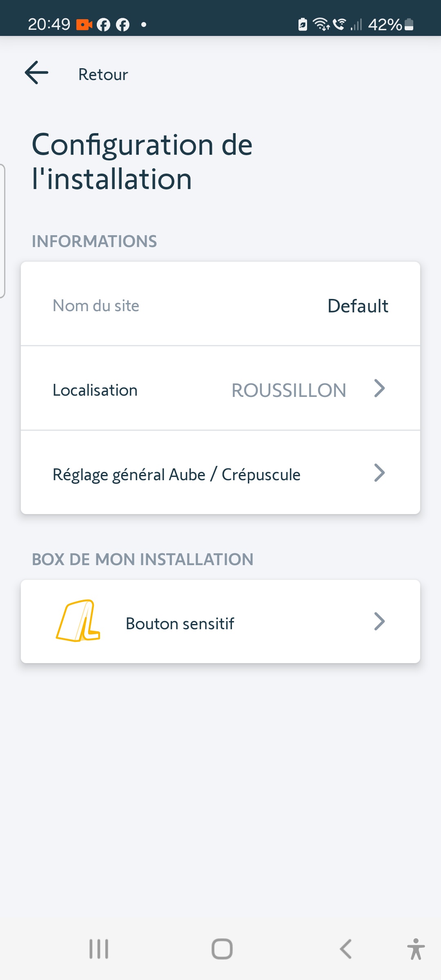Tap the edge panel handle on left side

coord(2,231)
